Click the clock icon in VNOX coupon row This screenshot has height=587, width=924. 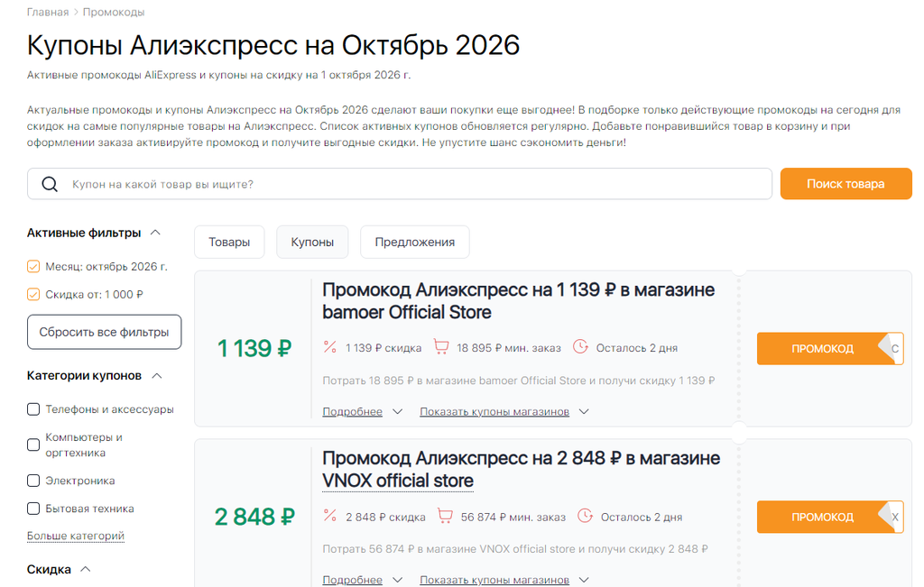[585, 517]
